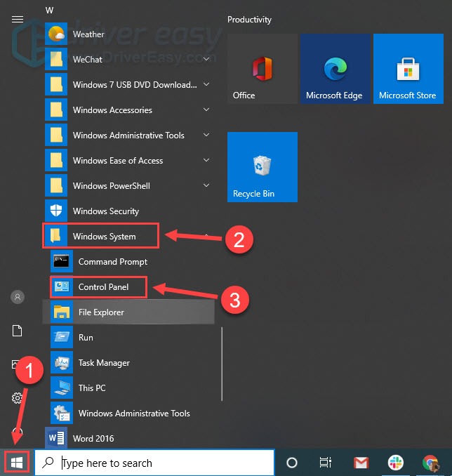Screen dimensions: 452x476
Task: Open Windows Security shield icon
Action: tap(56, 211)
